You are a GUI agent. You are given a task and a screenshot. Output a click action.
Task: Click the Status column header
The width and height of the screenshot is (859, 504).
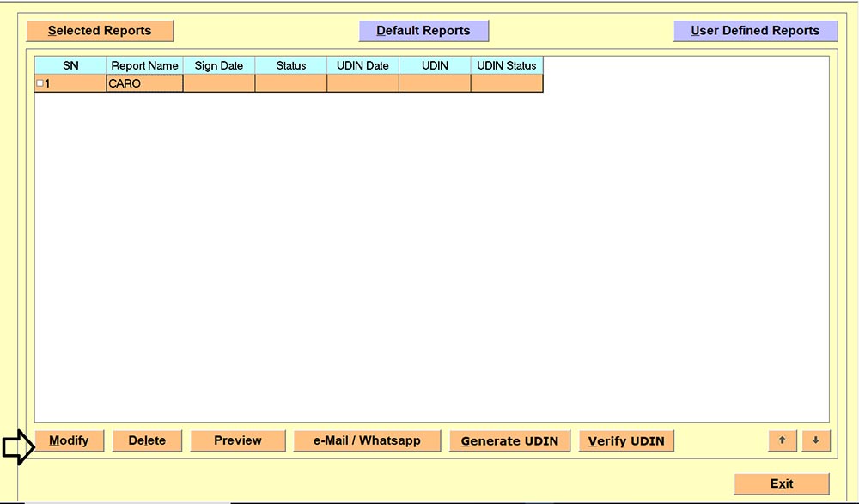(291, 65)
